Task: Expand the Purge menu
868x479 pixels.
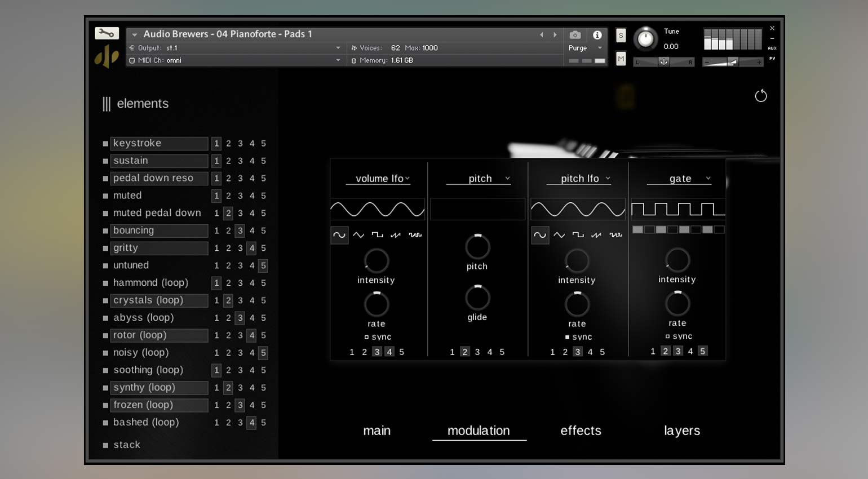Action: click(586, 48)
